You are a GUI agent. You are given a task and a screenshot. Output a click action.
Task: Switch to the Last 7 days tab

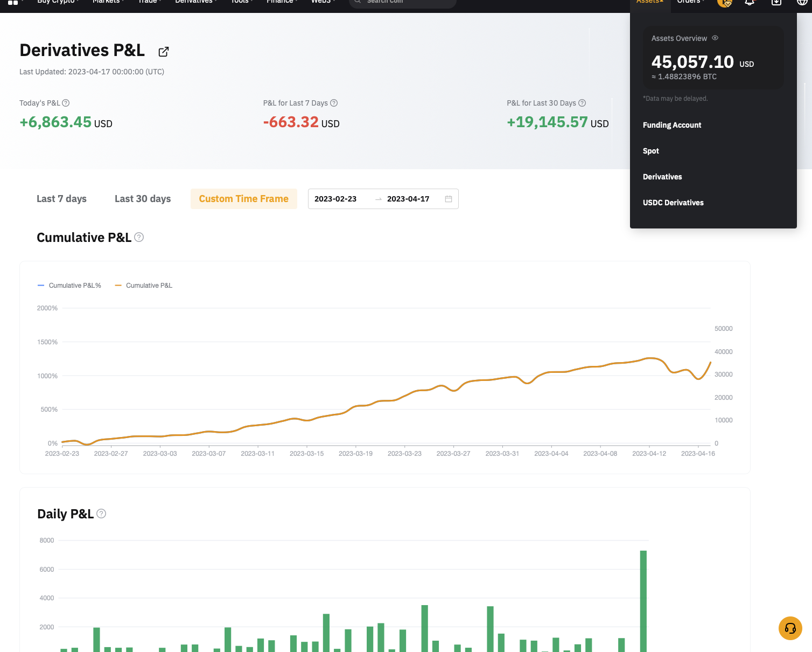tap(61, 199)
